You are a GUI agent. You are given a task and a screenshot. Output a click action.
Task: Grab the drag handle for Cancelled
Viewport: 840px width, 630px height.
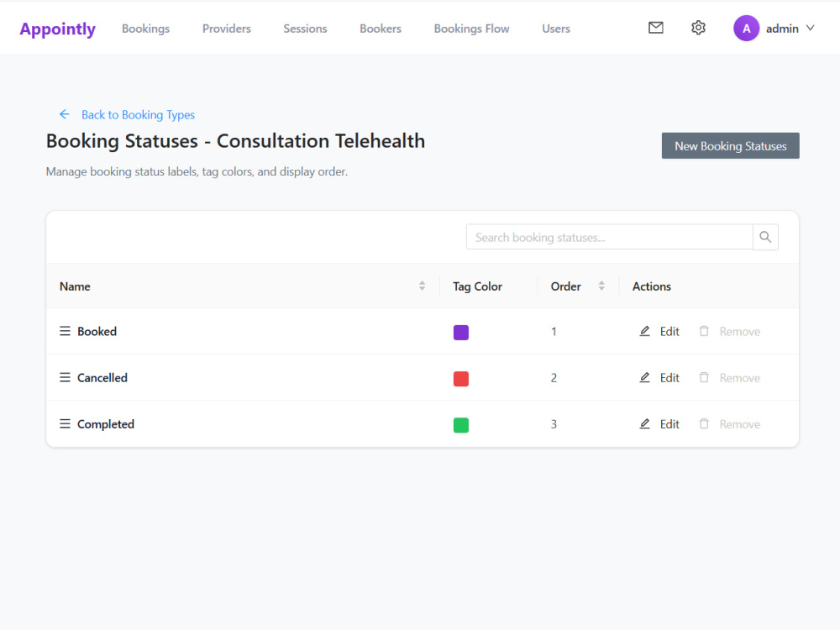[65, 378]
